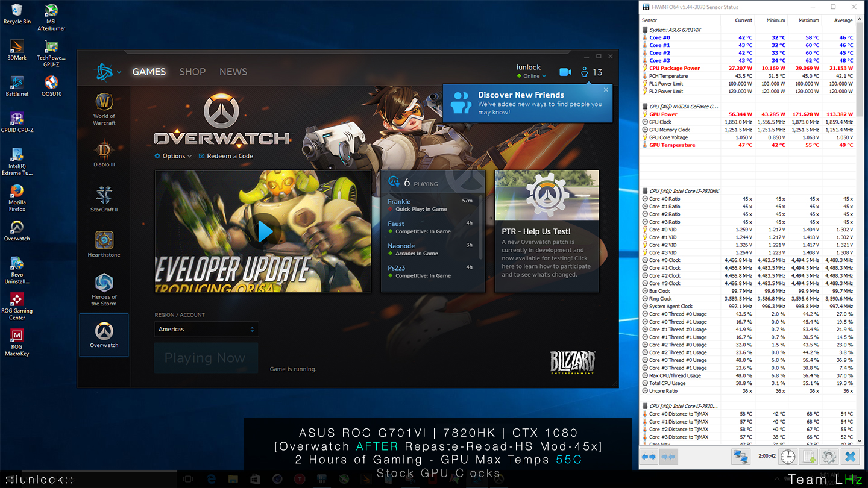Viewport: 868px width, 488px height.
Task: Select the System: ASUS G701VIK group row
Action: (747, 30)
